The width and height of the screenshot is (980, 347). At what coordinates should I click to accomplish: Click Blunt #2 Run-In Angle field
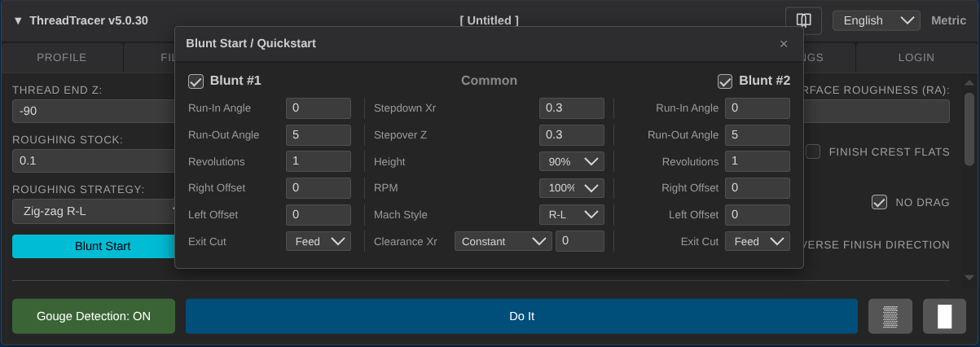click(x=758, y=108)
